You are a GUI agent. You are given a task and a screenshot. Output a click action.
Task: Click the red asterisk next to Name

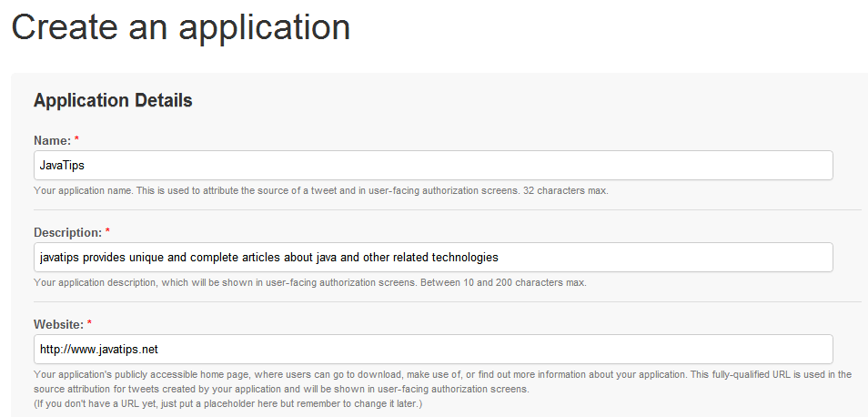tap(77, 140)
